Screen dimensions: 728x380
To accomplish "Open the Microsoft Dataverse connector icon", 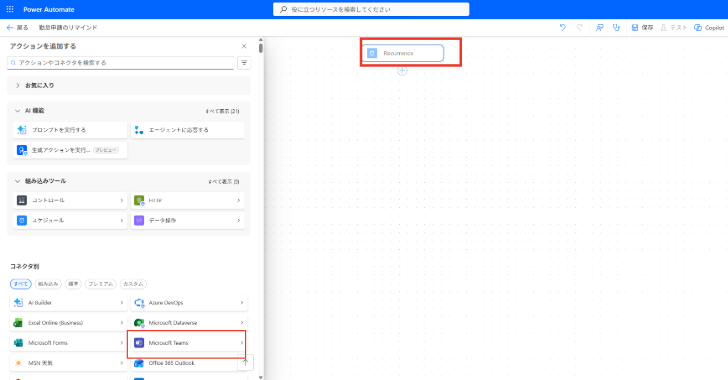I will tap(139, 322).
